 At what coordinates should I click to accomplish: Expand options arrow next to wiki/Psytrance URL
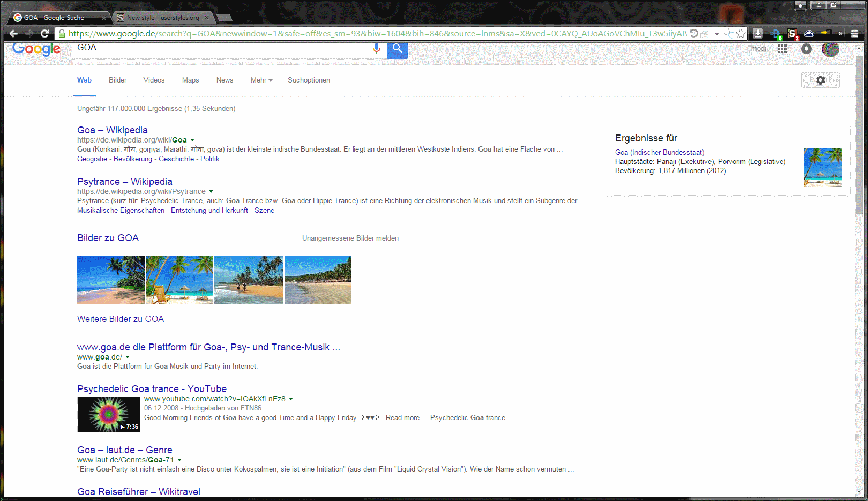point(211,192)
